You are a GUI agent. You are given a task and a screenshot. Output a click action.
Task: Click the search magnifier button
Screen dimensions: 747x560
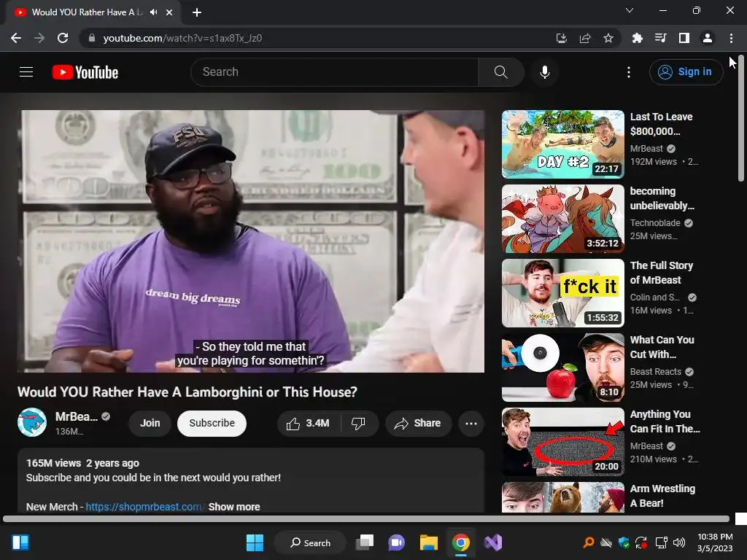(500, 72)
